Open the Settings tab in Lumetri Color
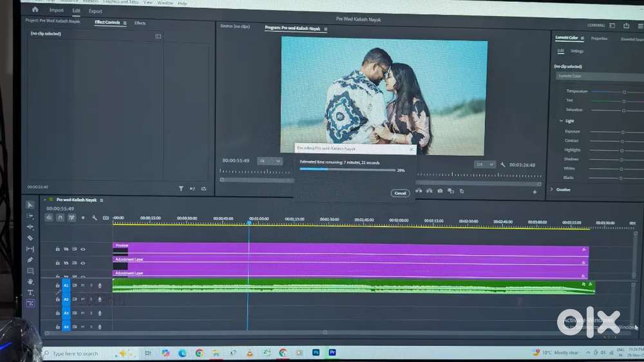The width and height of the screenshot is (644, 362). [577, 52]
